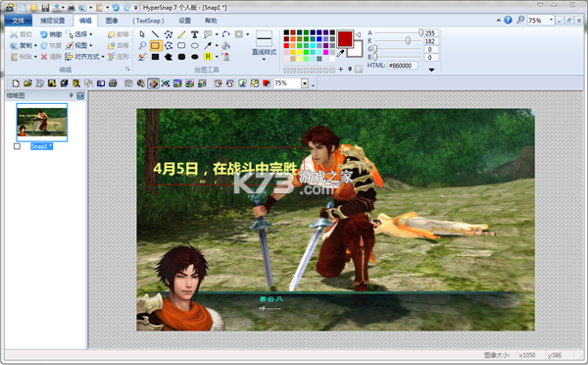Select the filled black ellipse tool

point(195,57)
